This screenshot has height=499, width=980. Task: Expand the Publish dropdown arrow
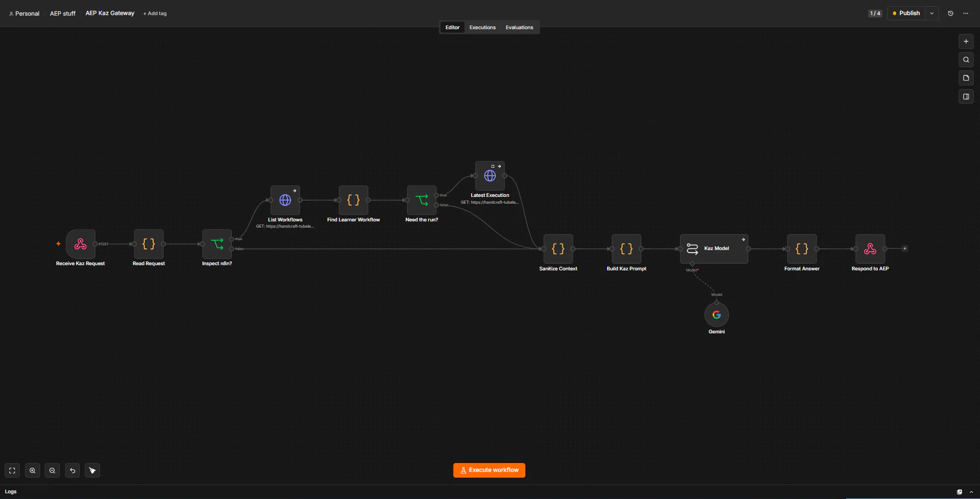click(x=932, y=13)
